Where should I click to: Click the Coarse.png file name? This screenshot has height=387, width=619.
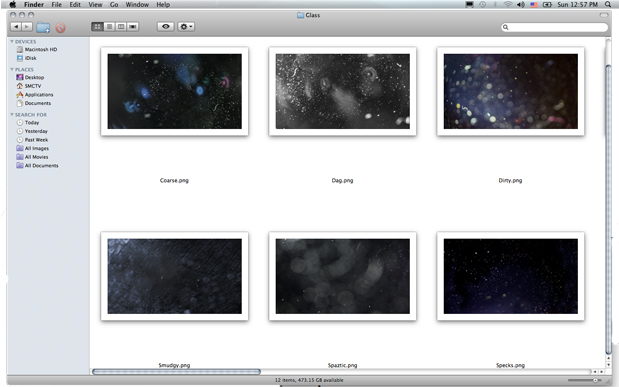coord(174,180)
